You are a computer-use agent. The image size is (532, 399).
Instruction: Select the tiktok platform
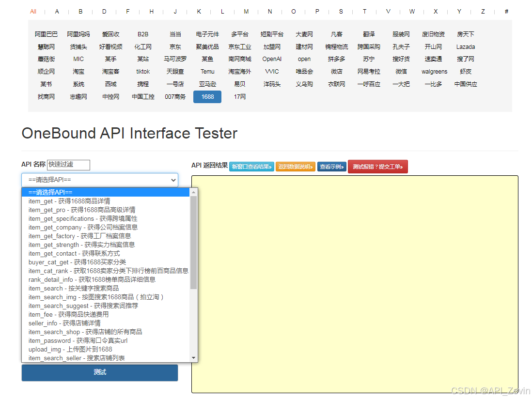(x=143, y=72)
